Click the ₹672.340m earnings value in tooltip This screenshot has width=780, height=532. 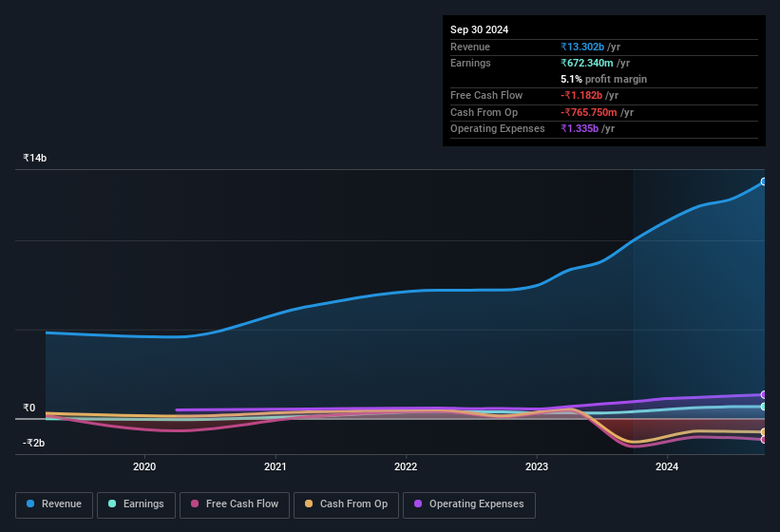(x=587, y=63)
